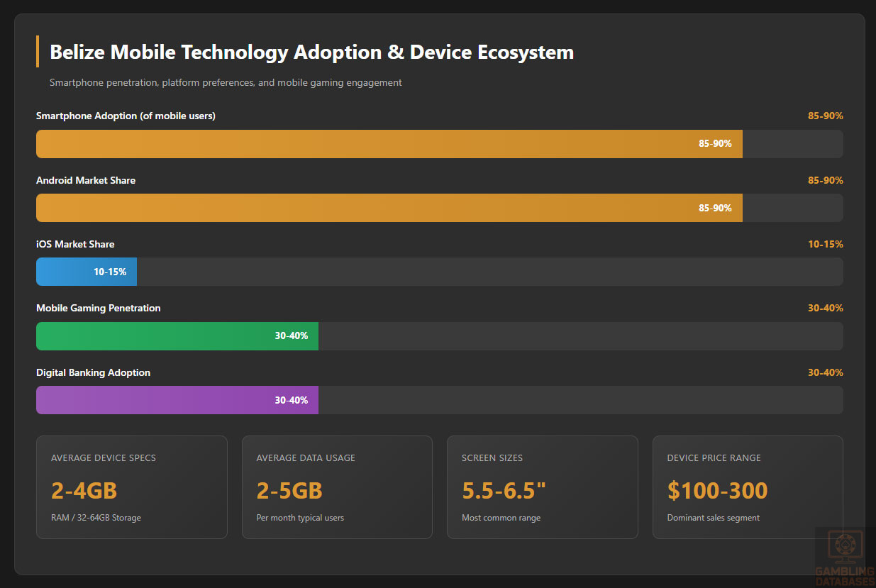This screenshot has width=876, height=588.
Task: Click the Smartphone Adoption orange progress bar
Action: pos(389,144)
